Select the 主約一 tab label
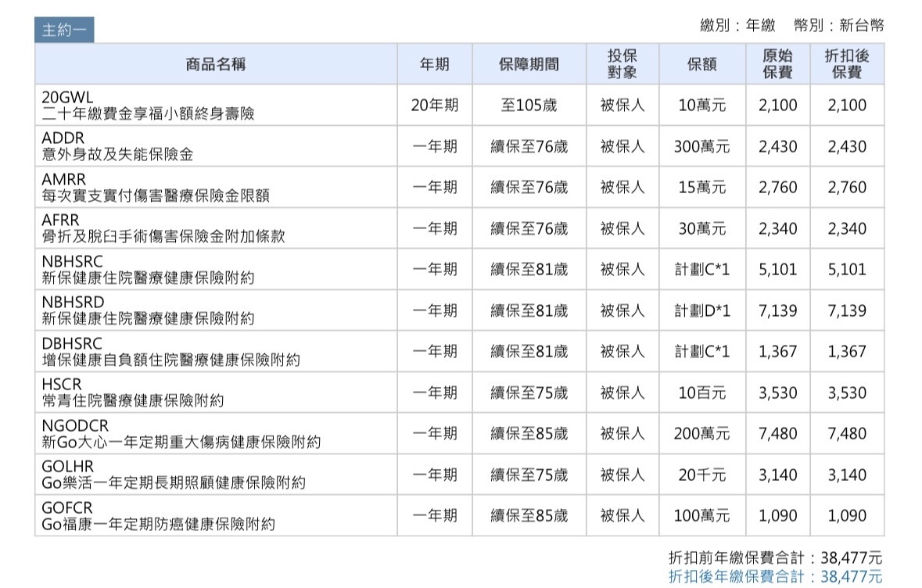Image resolution: width=922 pixels, height=588 pixels. 64,30
